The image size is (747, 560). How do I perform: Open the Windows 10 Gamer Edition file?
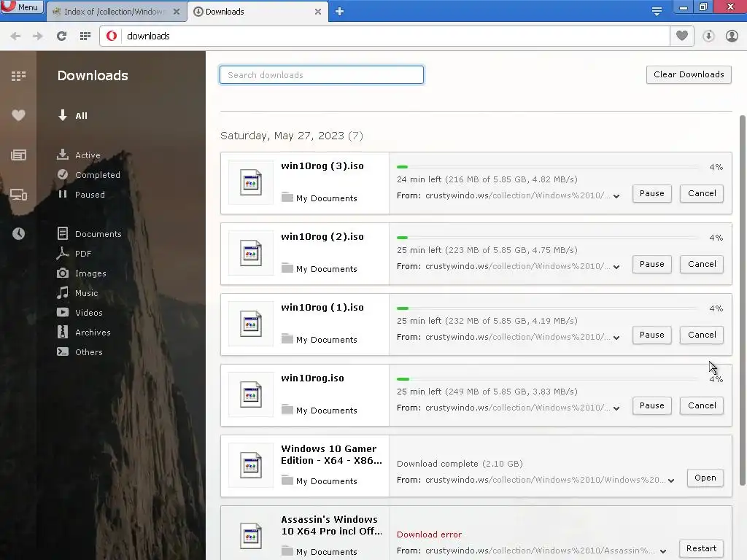(x=705, y=478)
